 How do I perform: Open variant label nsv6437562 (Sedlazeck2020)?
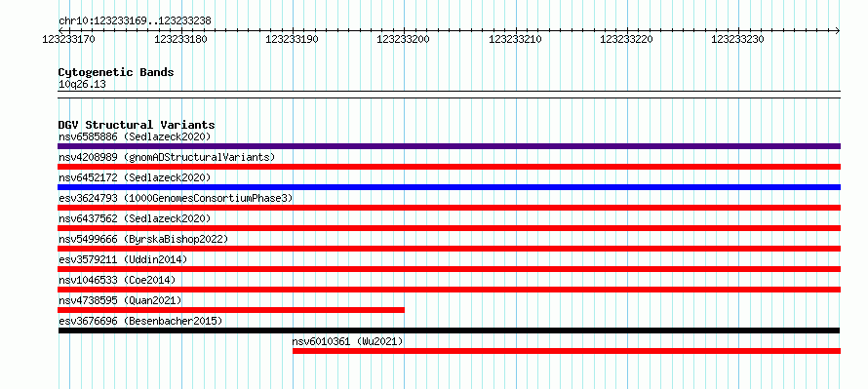(135, 218)
